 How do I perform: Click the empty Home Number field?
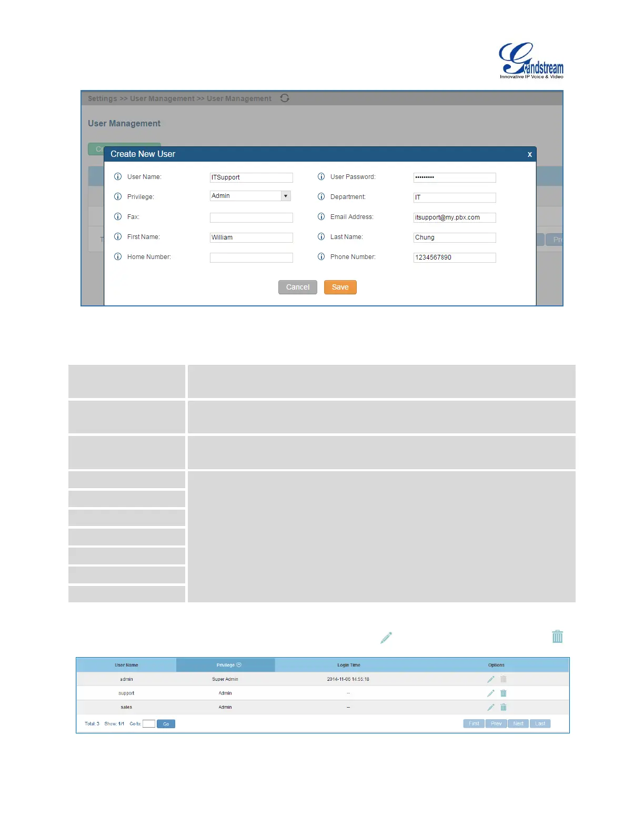(x=251, y=257)
